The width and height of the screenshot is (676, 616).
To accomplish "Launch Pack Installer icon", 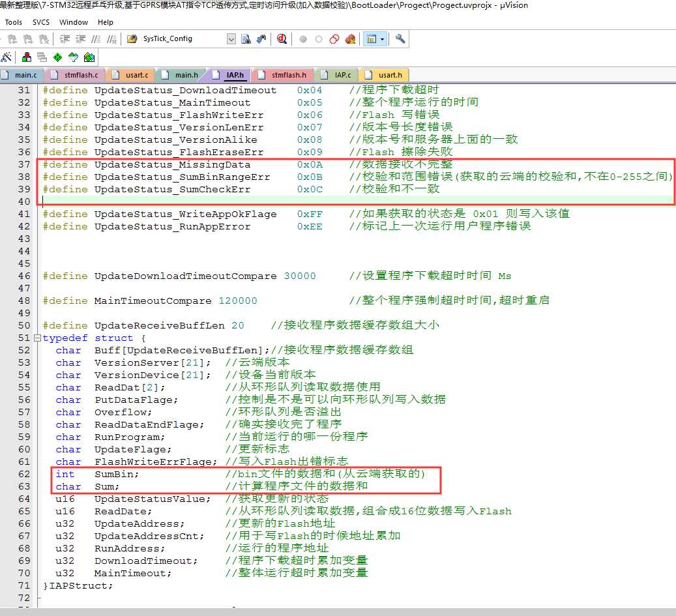I will [x=89, y=57].
